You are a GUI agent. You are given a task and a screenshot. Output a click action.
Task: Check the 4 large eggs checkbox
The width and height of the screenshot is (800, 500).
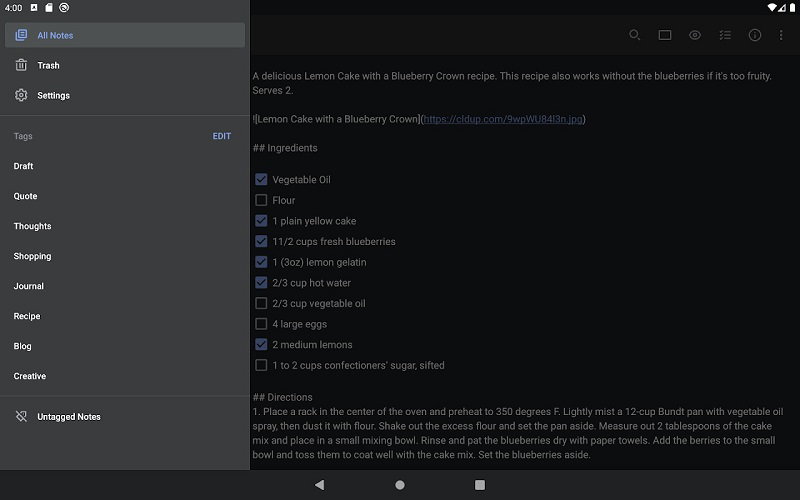click(261, 324)
